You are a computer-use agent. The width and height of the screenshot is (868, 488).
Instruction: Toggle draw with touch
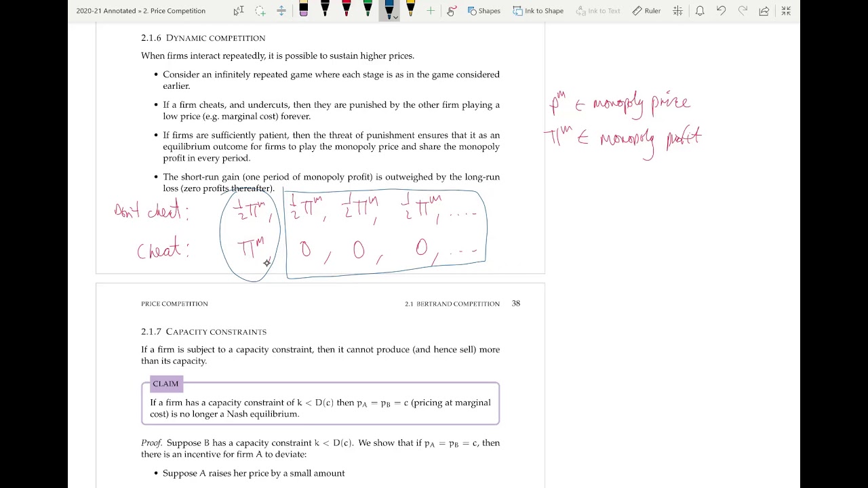[451, 11]
